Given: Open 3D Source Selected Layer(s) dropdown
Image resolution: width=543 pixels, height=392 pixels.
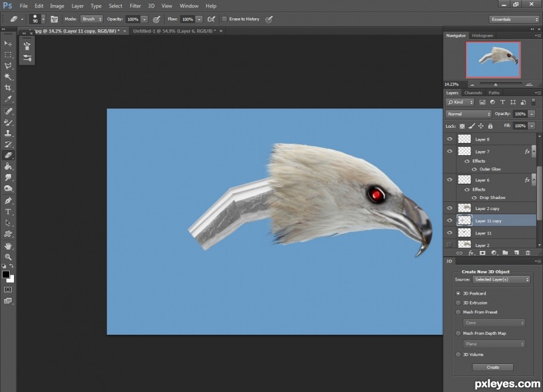Looking at the screenshot, I should pyautogui.click(x=502, y=279).
